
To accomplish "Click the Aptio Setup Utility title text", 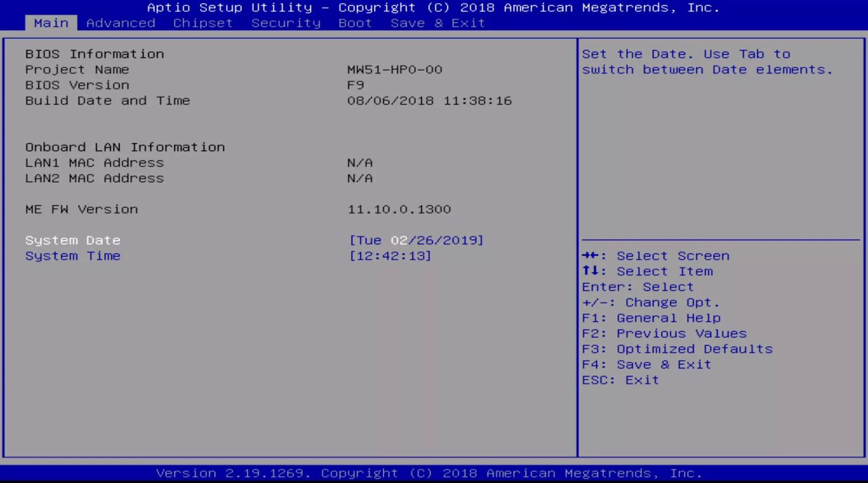I will pyautogui.click(x=434, y=8).
